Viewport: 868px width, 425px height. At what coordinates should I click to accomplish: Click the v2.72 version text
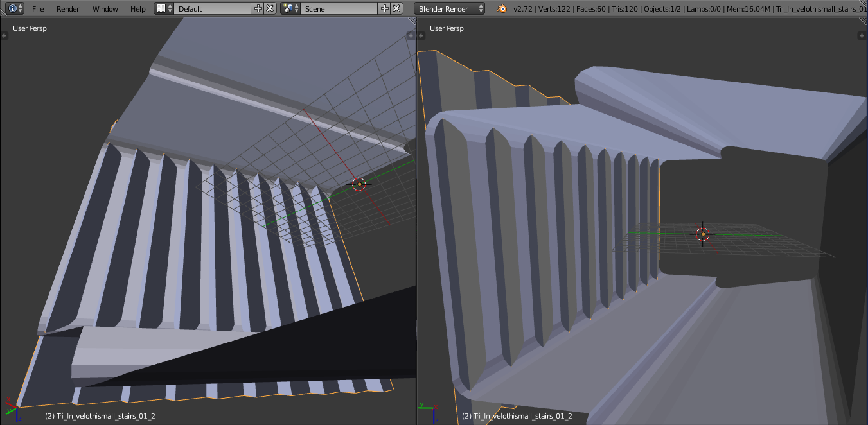pyautogui.click(x=523, y=9)
